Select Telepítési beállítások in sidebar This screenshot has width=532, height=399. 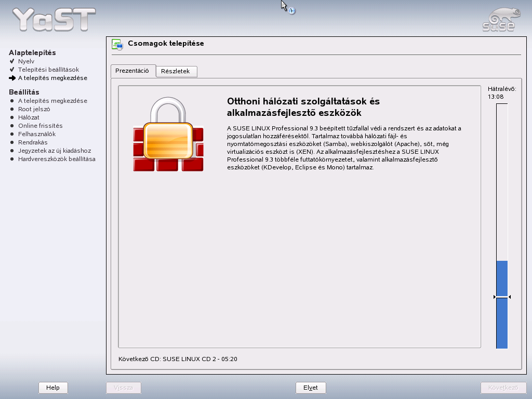tap(48, 70)
